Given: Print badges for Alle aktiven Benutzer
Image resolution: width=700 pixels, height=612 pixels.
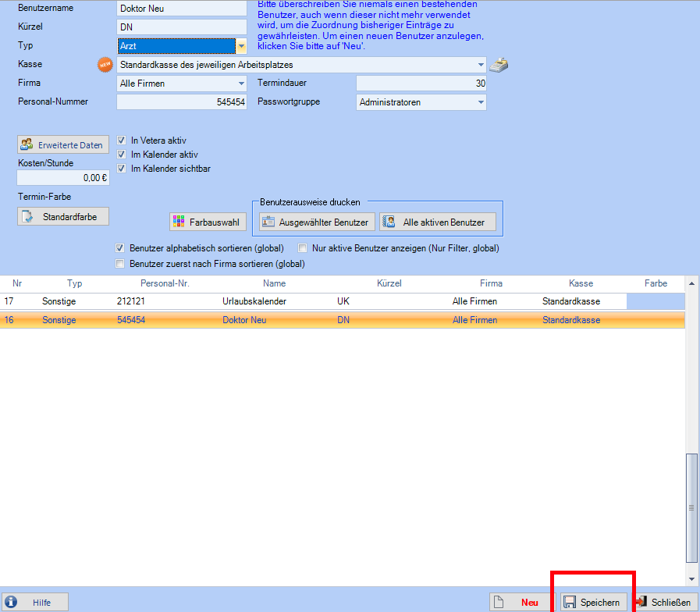Looking at the screenshot, I should 437,222.
